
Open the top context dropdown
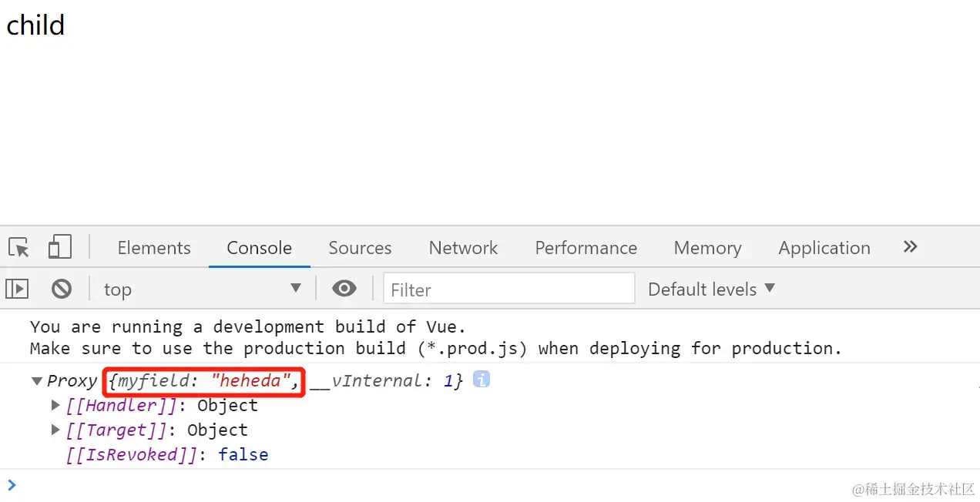coord(203,289)
